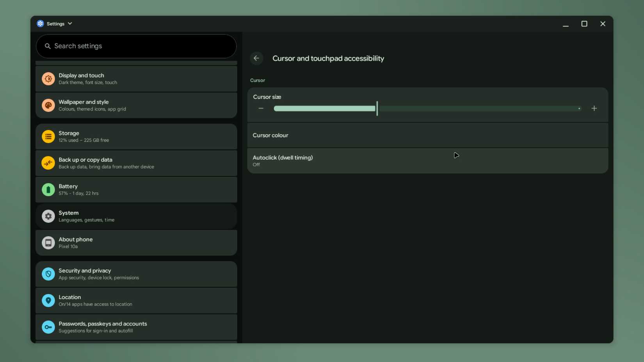Navigate back using the back arrow

[x=256, y=58]
